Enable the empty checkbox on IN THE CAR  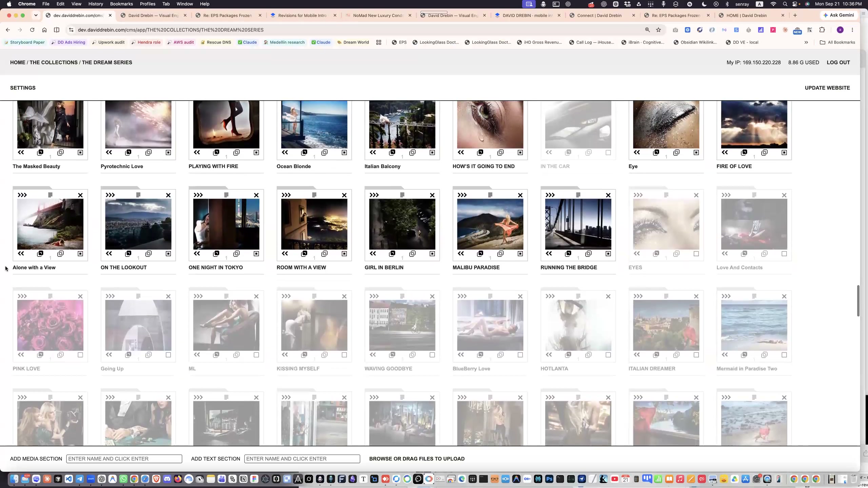[x=608, y=152]
